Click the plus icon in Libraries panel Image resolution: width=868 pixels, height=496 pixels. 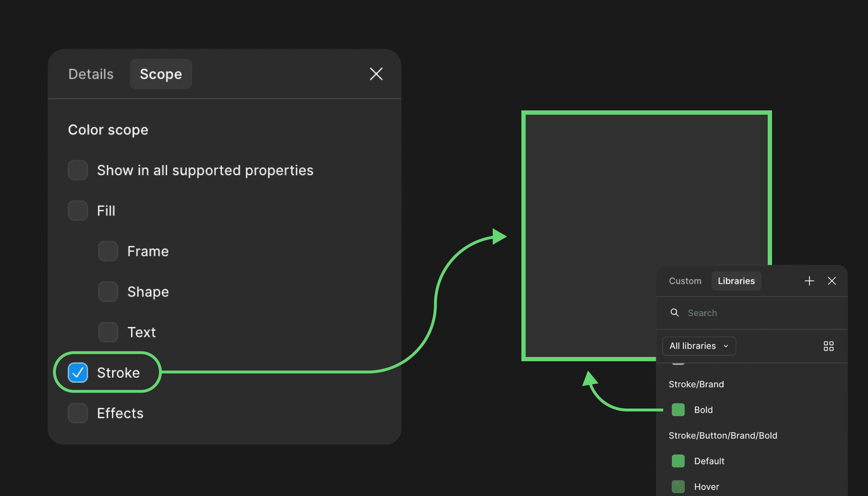click(x=809, y=281)
